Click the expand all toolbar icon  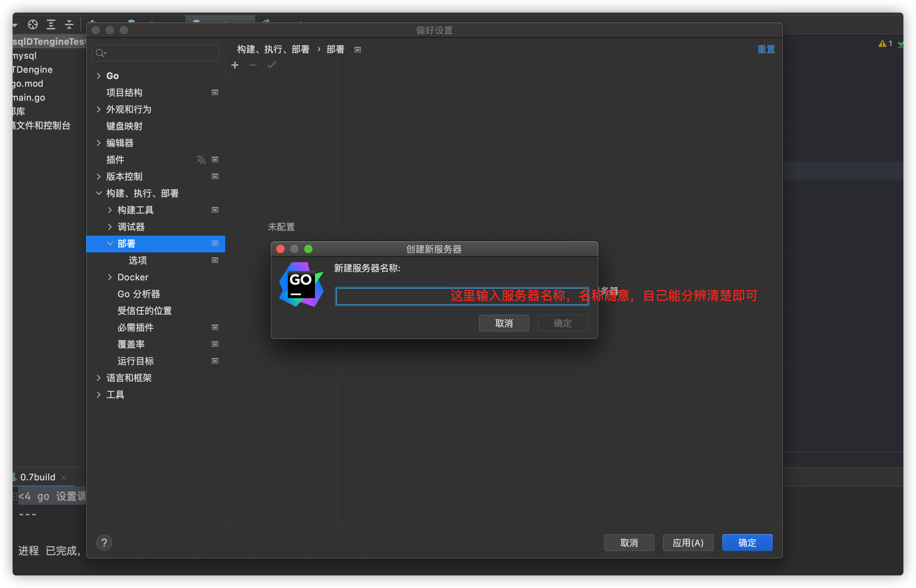pyautogui.click(x=51, y=25)
